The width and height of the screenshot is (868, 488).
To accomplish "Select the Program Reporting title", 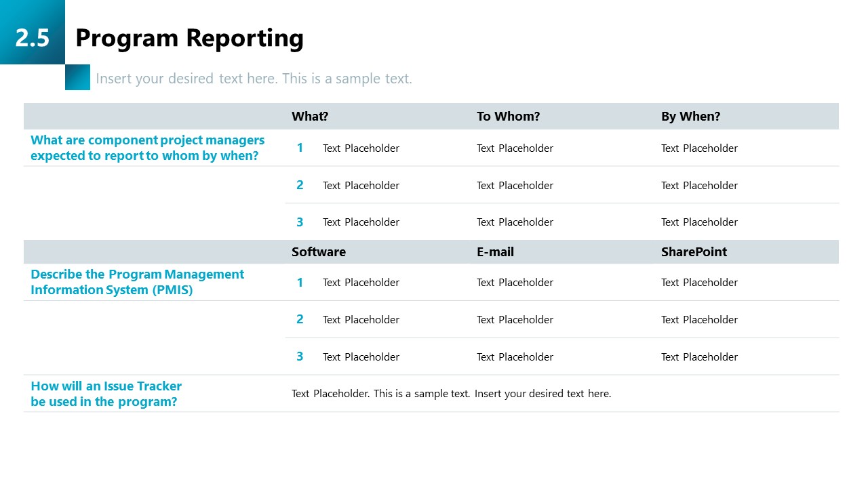I will click(x=189, y=38).
